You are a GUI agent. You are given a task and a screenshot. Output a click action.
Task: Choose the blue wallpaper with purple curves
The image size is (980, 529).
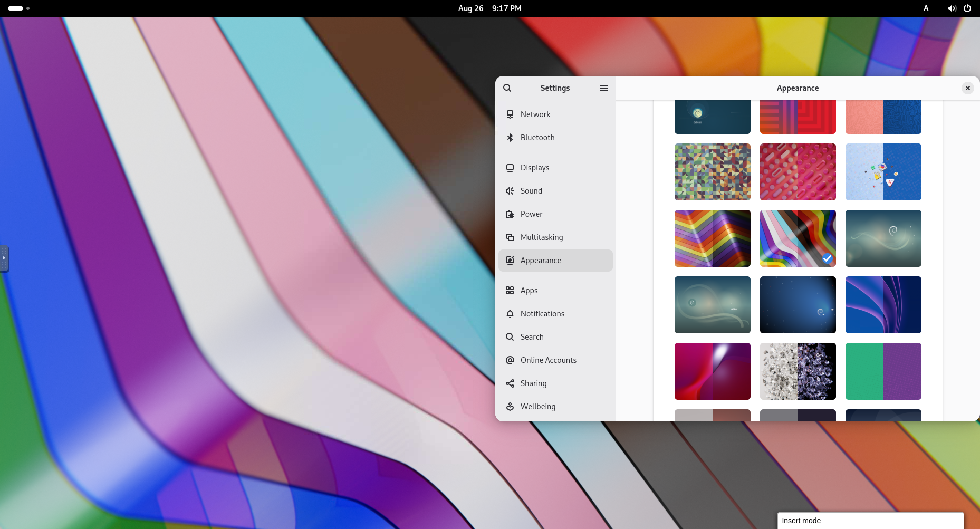(883, 305)
